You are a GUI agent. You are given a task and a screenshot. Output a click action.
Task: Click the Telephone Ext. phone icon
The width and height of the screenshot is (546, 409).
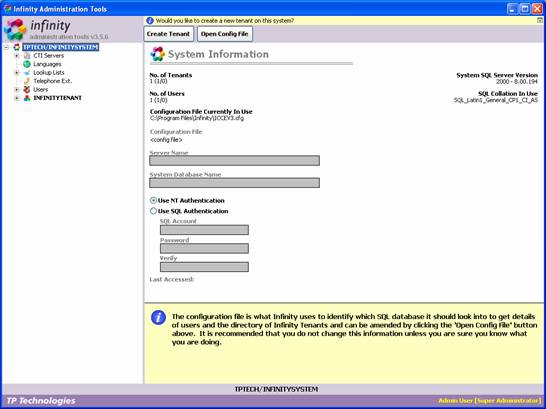[27, 81]
